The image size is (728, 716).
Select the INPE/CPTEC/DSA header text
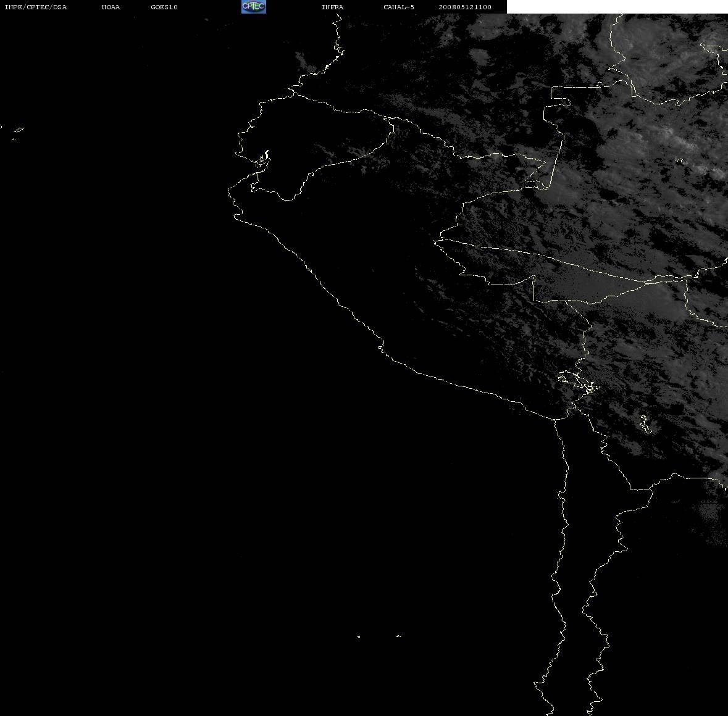(36, 7)
